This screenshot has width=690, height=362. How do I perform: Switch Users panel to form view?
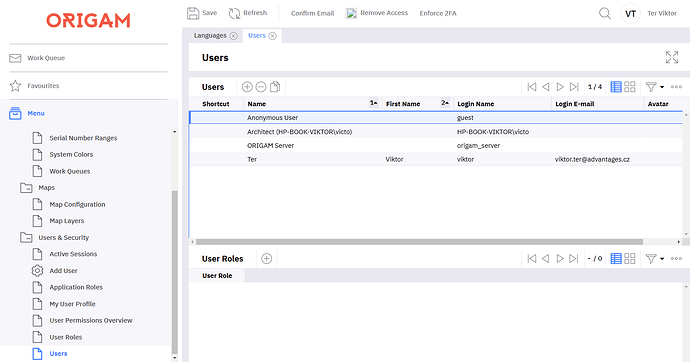[630, 87]
